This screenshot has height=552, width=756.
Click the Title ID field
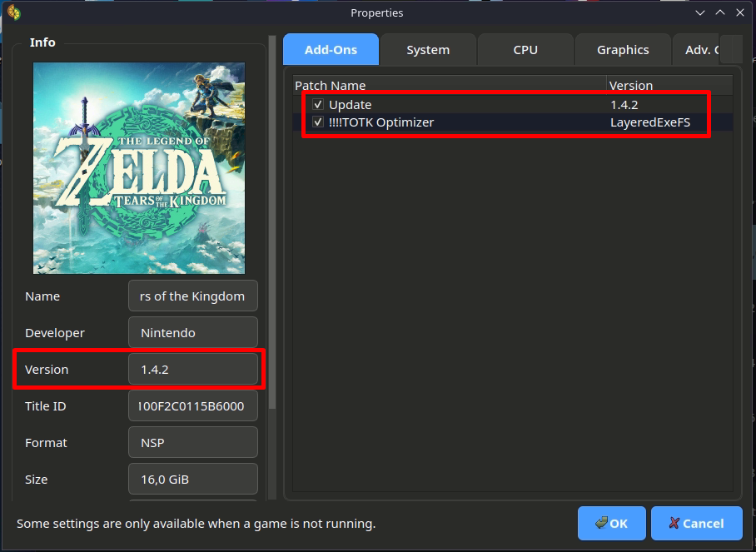[x=193, y=406]
